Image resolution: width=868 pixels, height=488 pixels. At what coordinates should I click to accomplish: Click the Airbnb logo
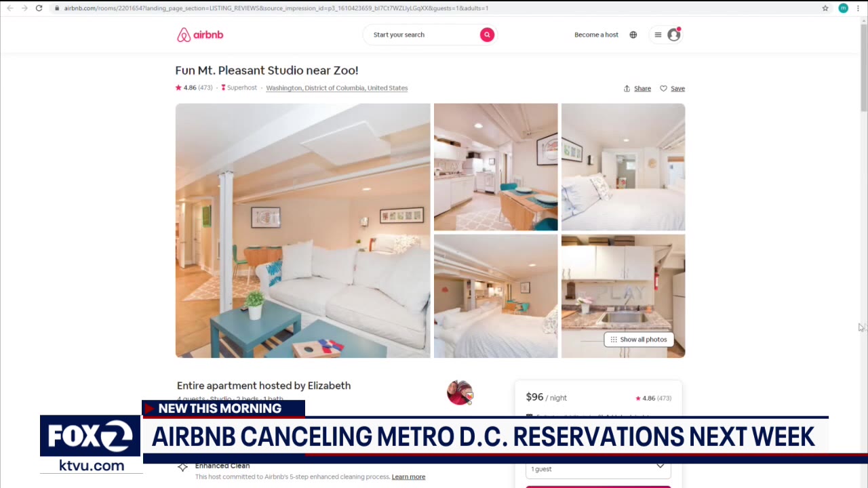pyautogui.click(x=200, y=35)
